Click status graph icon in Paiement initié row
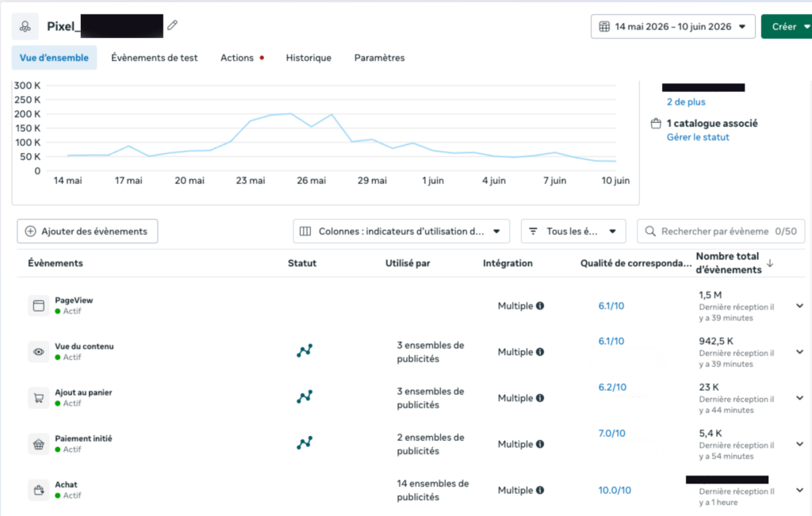The width and height of the screenshot is (812, 516). pyautogui.click(x=304, y=442)
